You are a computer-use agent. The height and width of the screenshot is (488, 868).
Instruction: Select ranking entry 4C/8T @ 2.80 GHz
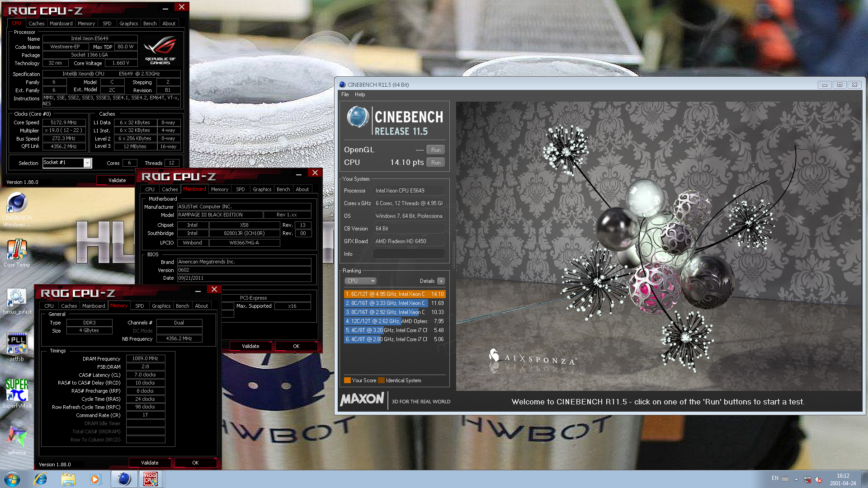(395, 339)
